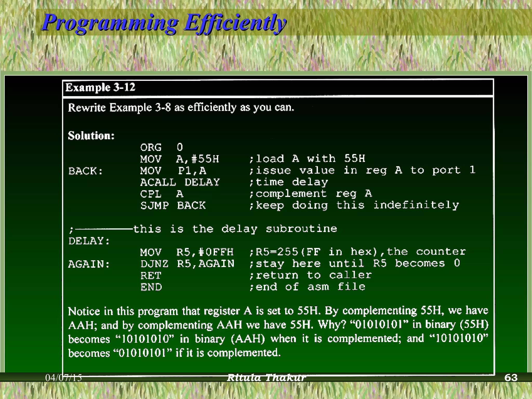Image resolution: width=532 pixels, height=399 pixels.
Task: Click the 'Programming Efficiently' slide title
Action: pyautogui.click(x=164, y=23)
